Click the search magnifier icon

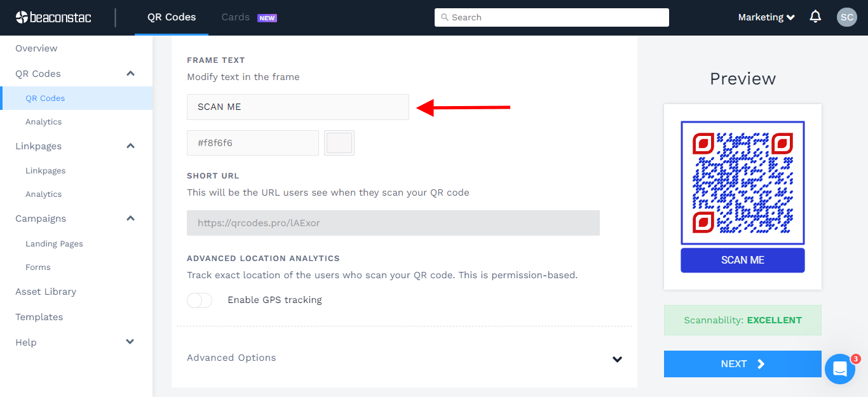coord(444,17)
